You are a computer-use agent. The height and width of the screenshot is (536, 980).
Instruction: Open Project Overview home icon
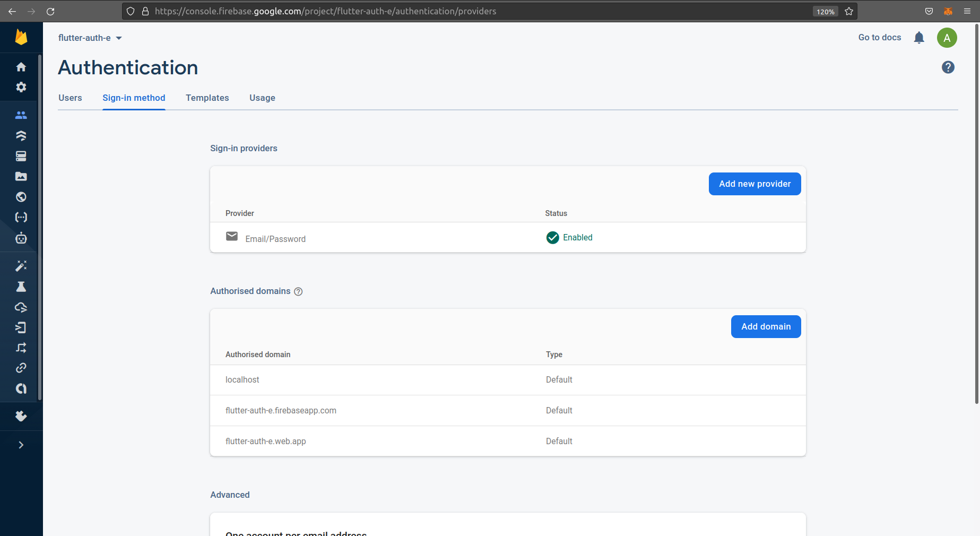21,67
